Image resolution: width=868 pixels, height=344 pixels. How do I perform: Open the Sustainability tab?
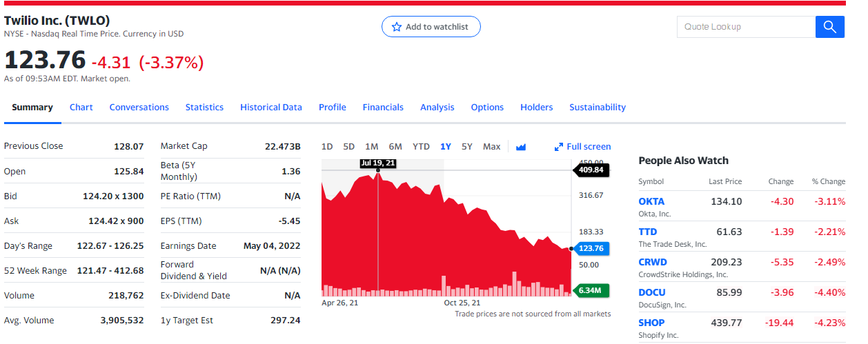tap(598, 107)
